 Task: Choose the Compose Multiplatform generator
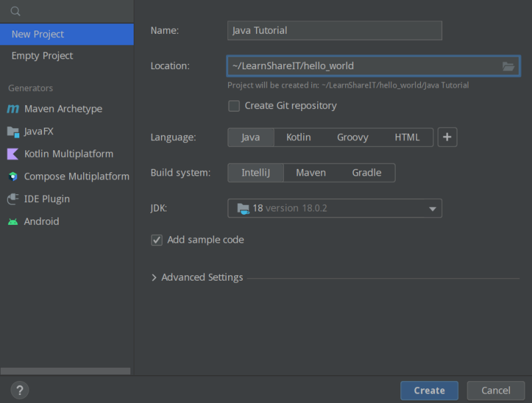click(x=67, y=176)
